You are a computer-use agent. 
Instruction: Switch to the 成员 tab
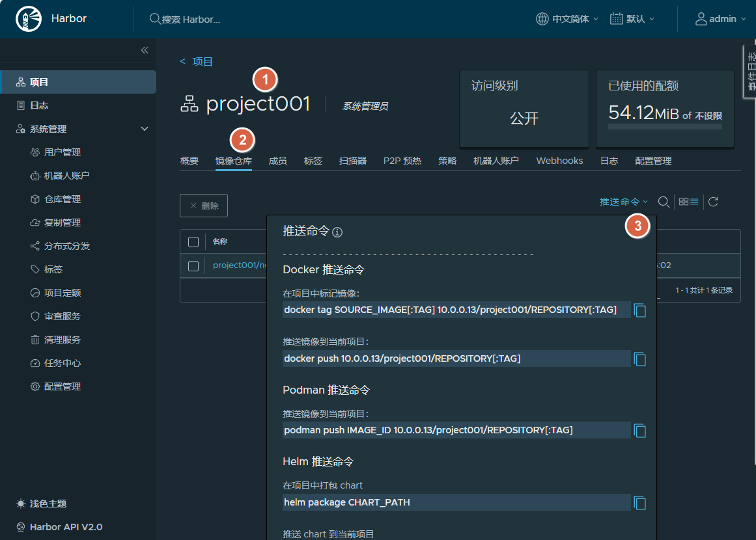pos(277,161)
